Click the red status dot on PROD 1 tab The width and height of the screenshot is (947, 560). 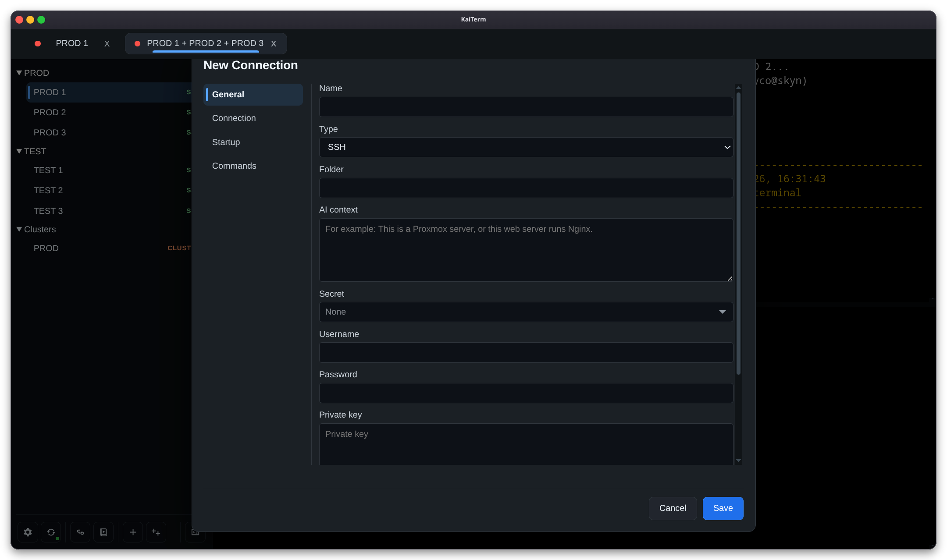click(38, 43)
